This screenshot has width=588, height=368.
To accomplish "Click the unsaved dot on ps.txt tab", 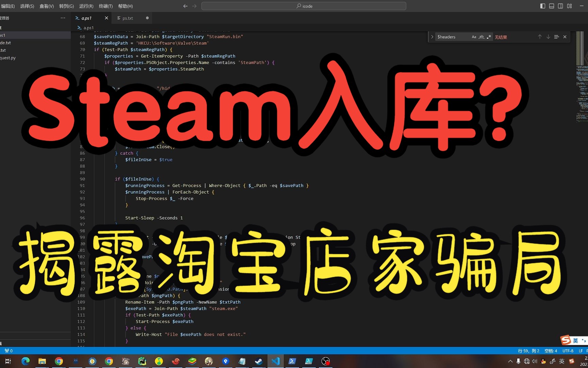I will point(147,18).
